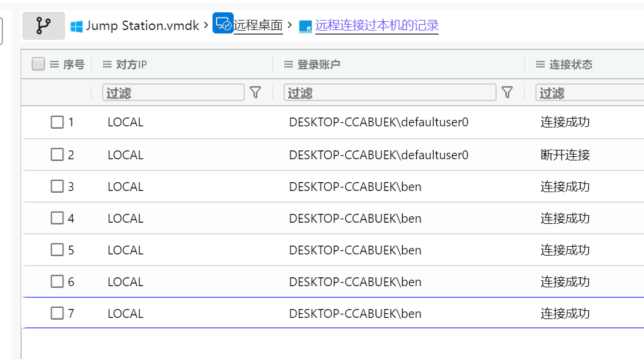Click the branch tree icon button
The height and width of the screenshot is (359, 644).
[x=43, y=26]
